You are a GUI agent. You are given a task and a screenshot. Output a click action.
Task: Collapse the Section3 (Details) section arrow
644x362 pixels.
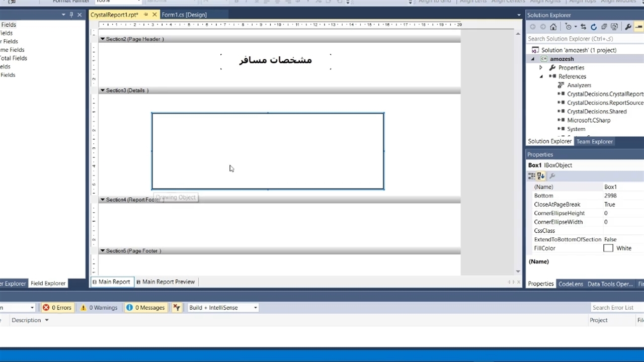[x=102, y=90]
